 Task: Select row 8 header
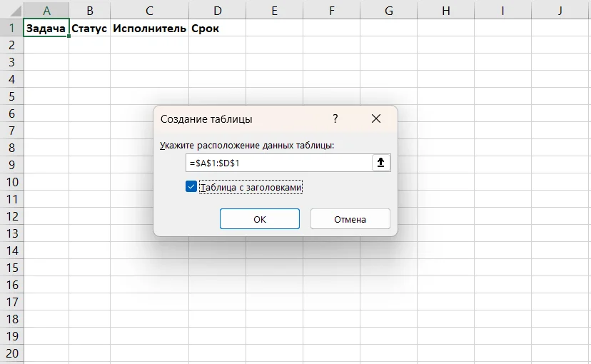point(11,148)
